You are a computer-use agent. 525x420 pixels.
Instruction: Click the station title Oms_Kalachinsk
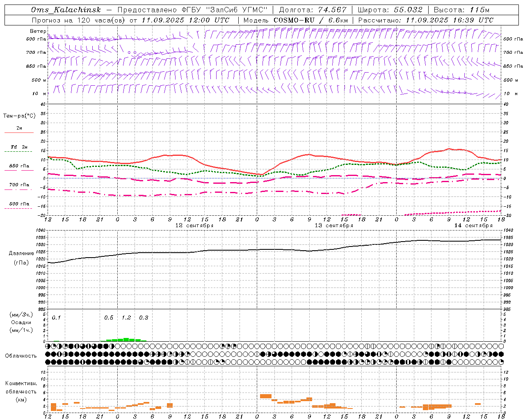[66, 10]
